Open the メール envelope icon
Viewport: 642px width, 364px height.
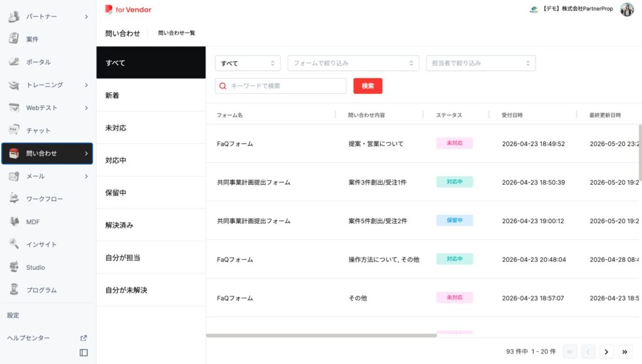tap(14, 176)
